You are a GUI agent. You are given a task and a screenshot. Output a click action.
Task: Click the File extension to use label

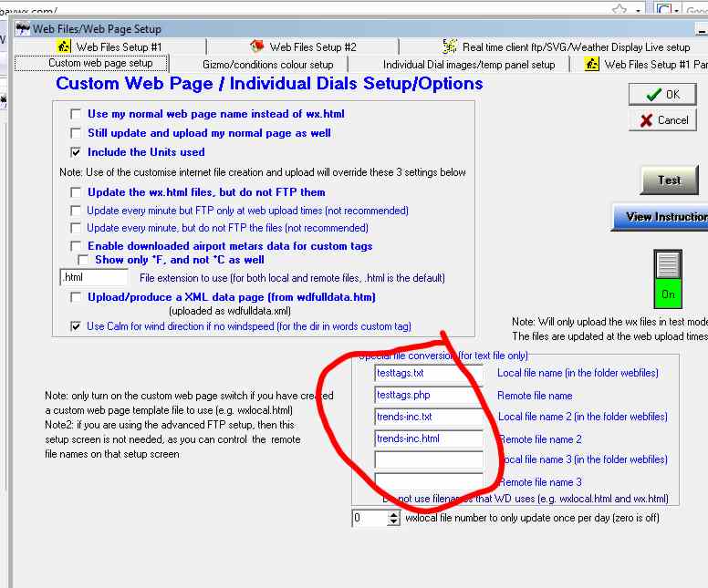[292, 278]
